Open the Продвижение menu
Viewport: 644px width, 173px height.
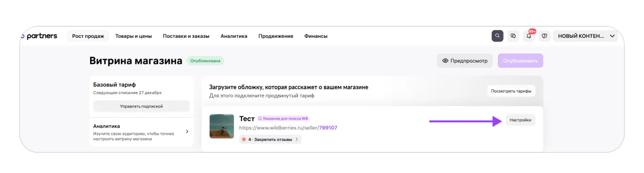pos(276,36)
